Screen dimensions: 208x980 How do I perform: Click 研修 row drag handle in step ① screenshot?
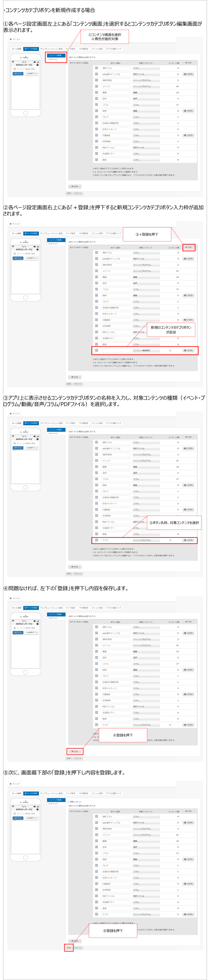pos(97,111)
